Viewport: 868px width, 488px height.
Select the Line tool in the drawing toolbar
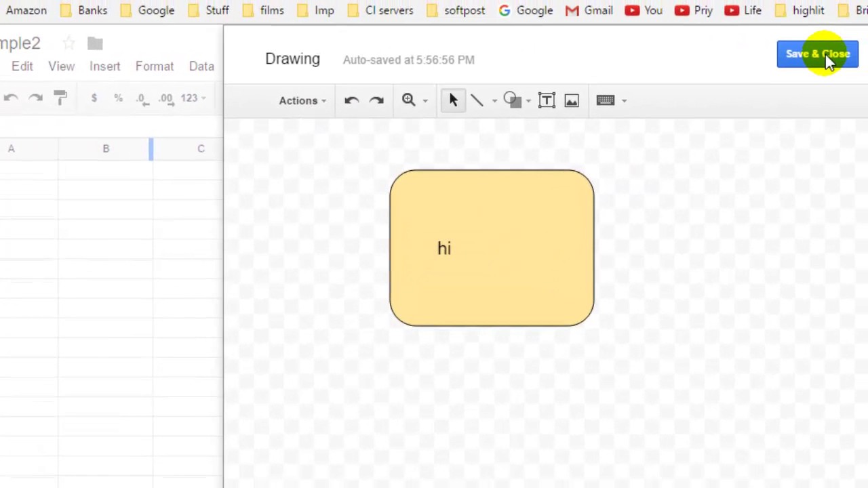477,100
